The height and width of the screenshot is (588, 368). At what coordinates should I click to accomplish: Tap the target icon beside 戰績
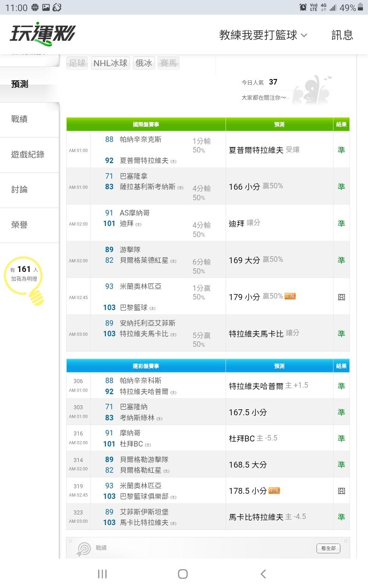[x=84, y=548]
